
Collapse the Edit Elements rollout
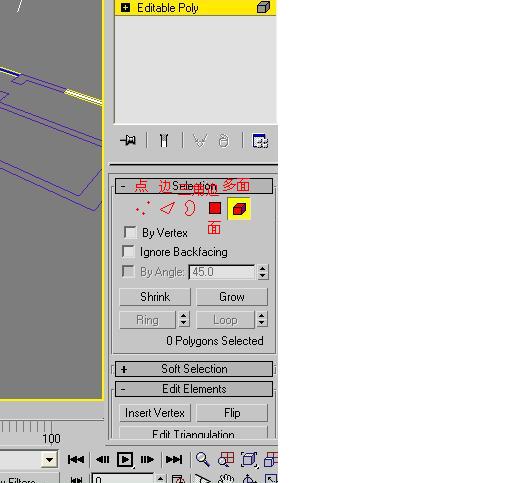coord(194,389)
